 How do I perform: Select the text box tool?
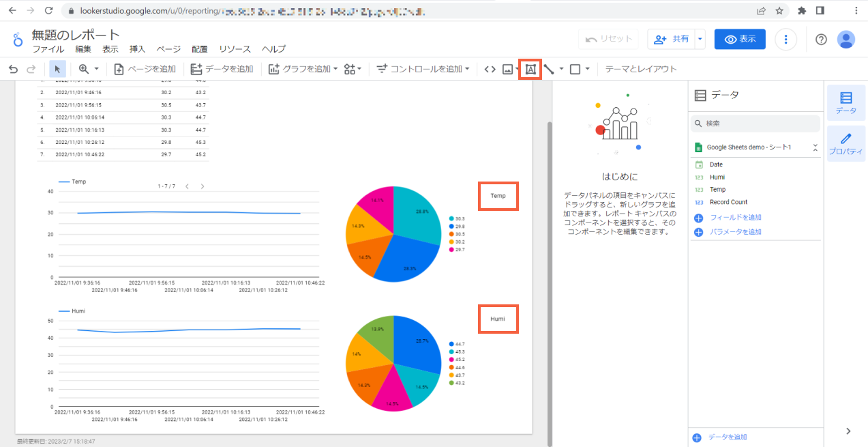click(529, 68)
